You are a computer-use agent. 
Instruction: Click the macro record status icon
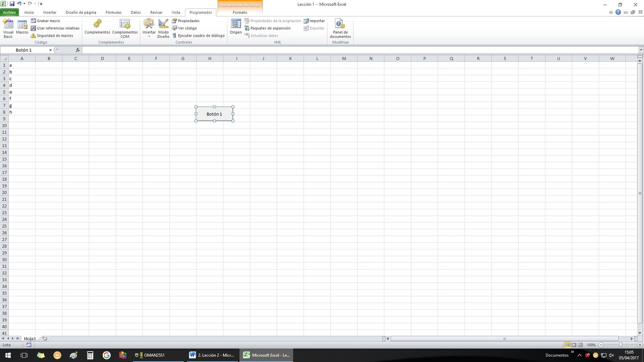29,345
